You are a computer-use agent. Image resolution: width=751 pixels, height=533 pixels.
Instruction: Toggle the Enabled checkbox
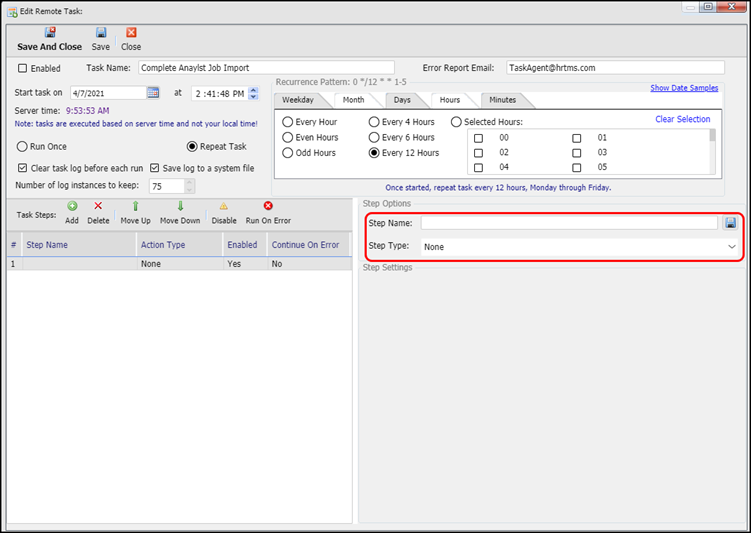(23, 68)
